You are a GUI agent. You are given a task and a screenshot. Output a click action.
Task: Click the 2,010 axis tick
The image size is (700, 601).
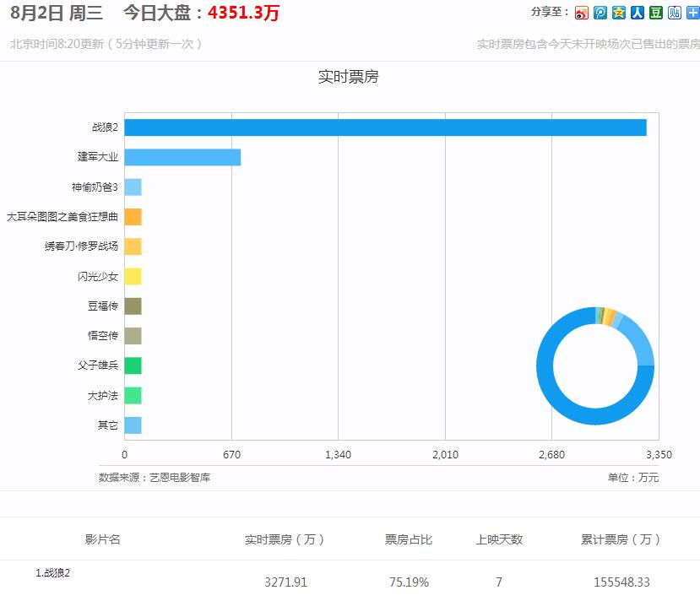point(445,455)
